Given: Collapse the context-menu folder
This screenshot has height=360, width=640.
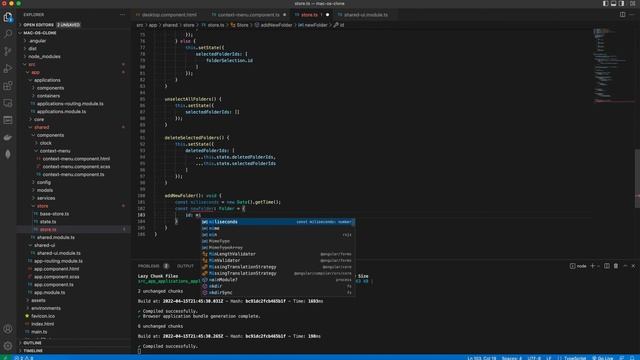Looking at the screenshot, I should [73, 151].
